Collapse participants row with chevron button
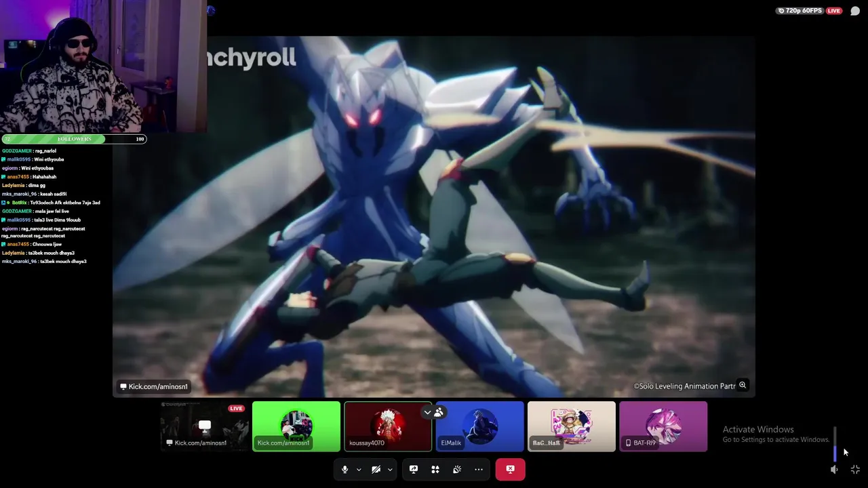The image size is (868, 488). [427, 412]
